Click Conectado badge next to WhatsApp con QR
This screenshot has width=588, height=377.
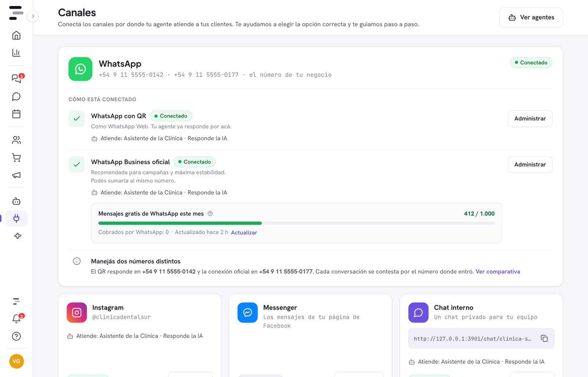[x=171, y=116]
